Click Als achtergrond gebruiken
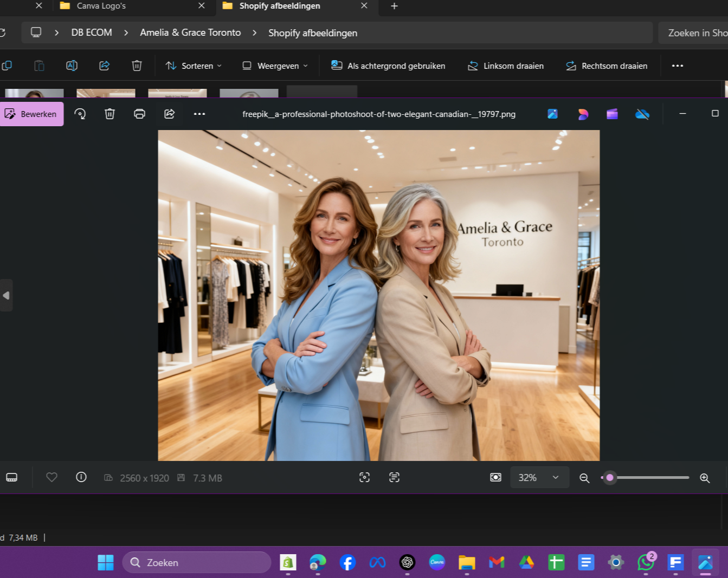 pyautogui.click(x=388, y=66)
